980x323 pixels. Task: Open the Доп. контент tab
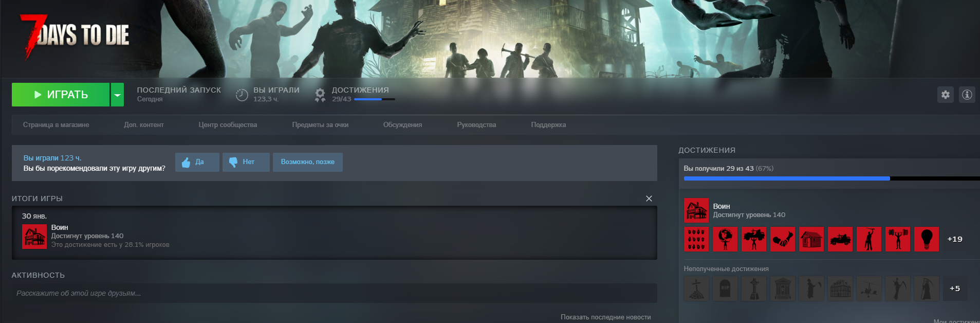(144, 125)
